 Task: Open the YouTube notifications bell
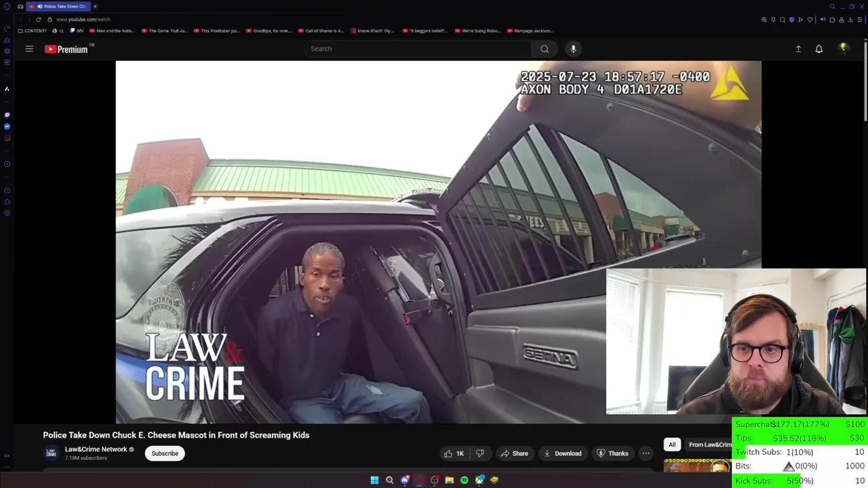tap(819, 49)
